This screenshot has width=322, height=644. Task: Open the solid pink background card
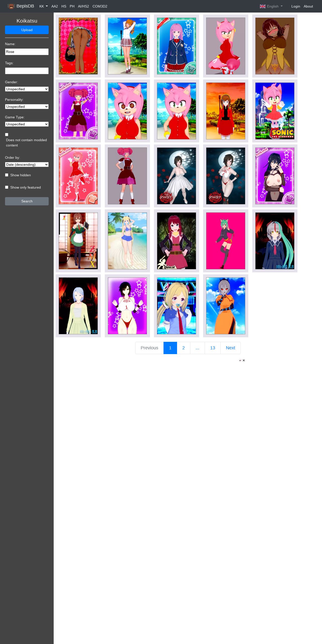point(226,241)
